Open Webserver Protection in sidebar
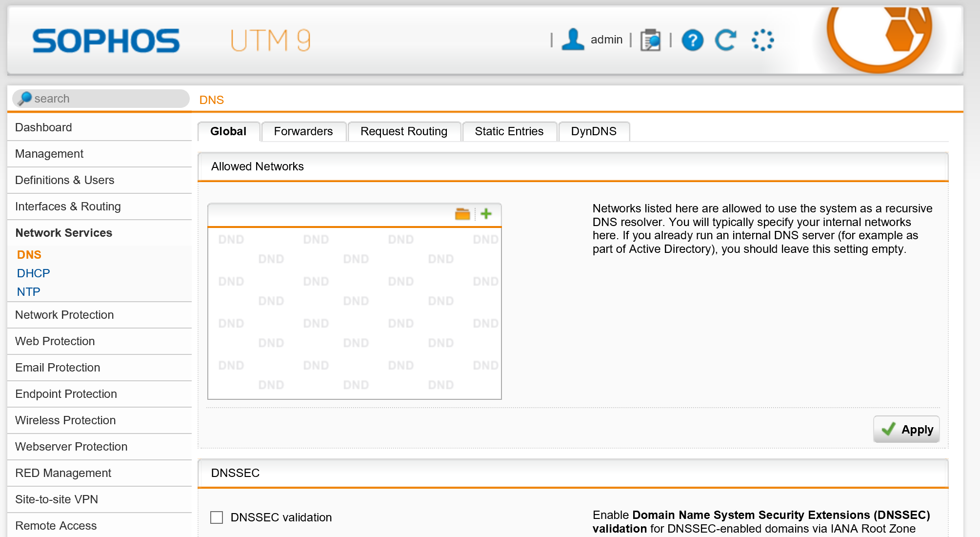The height and width of the screenshot is (537, 980). coord(100,447)
